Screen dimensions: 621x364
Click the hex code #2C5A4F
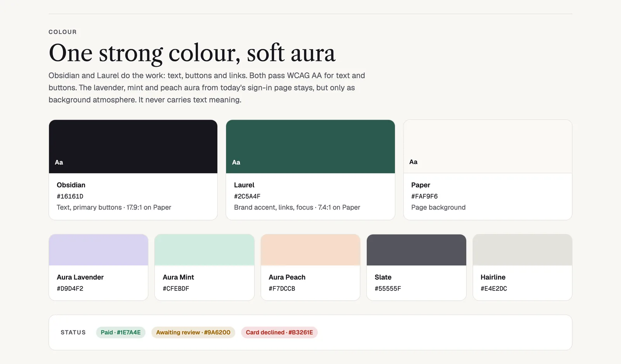tap(247, 196)
